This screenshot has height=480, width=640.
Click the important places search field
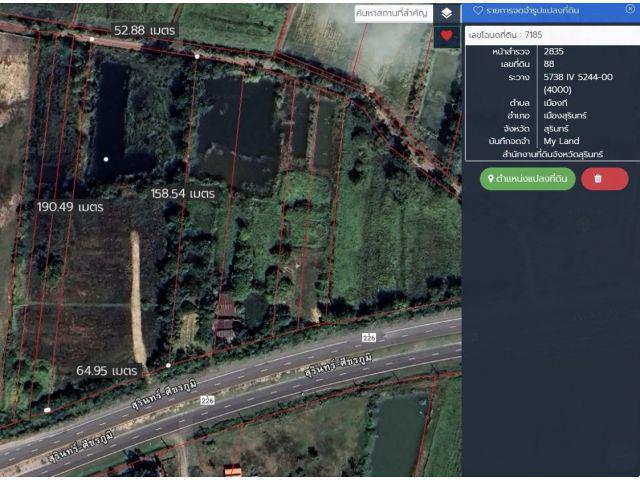393,13
